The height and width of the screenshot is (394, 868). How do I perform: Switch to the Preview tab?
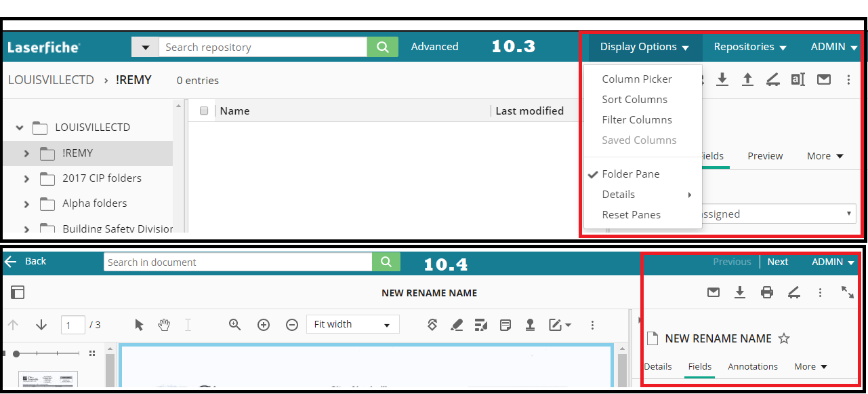click(x=765, y=156)
